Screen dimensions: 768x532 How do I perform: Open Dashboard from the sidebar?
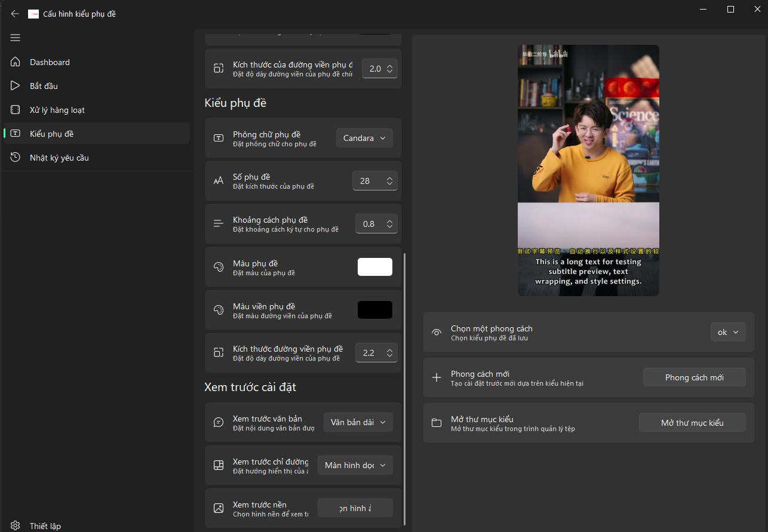coord(50,62)
